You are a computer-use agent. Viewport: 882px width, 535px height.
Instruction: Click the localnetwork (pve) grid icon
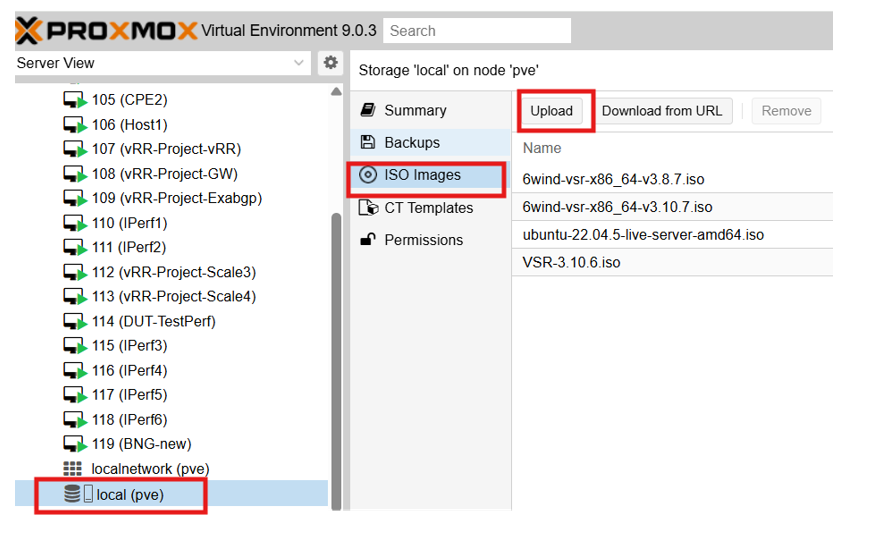[73, 469]
